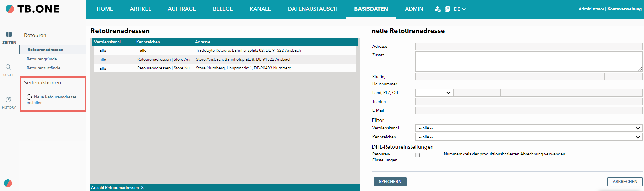Screen dimensions: 644x191
Task: Click the Retouren sidebar heading
Action: coord(35,35)
